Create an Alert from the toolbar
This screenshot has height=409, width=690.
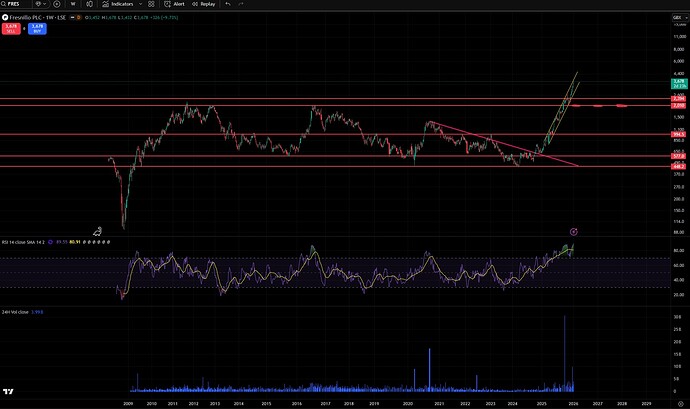[175, 4]
